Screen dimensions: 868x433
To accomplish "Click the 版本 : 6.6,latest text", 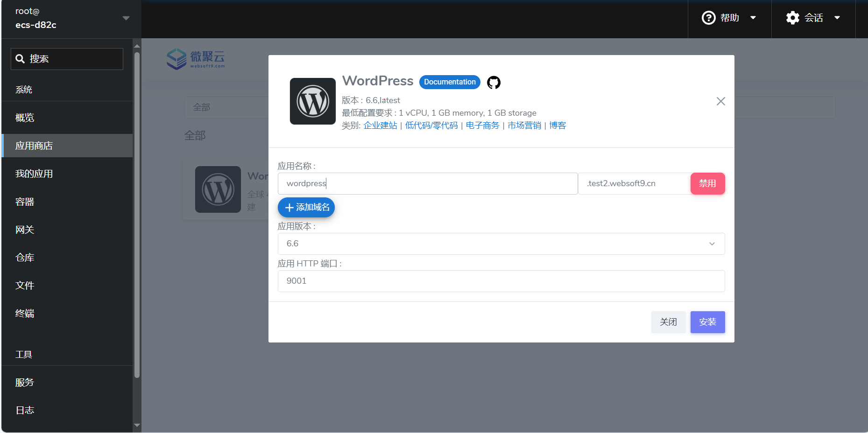I will (371, 100).
